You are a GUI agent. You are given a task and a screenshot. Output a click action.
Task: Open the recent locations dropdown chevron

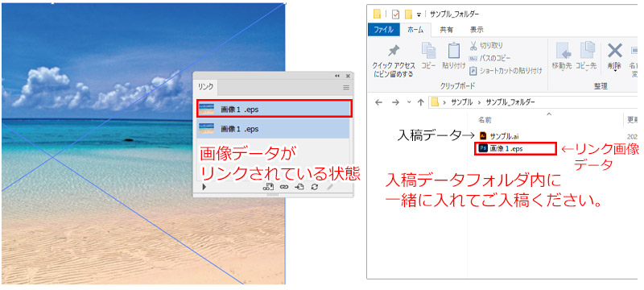[x=409, y=102]
